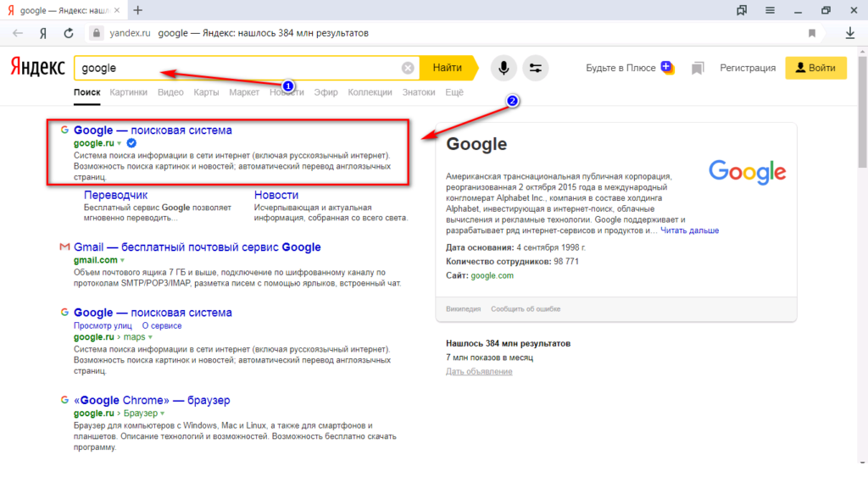Click the lock icon in the address bar
Viewport: 868px width, 488px height.
click(97, 33)
